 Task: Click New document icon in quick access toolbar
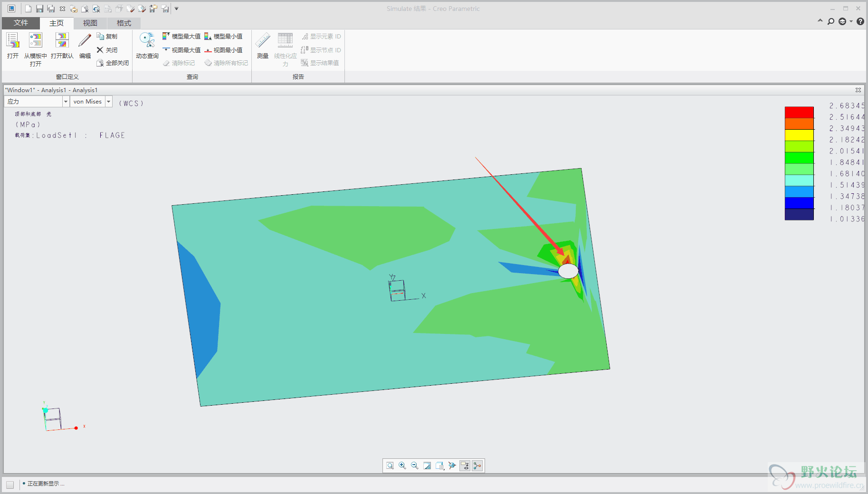coord(28,9)
